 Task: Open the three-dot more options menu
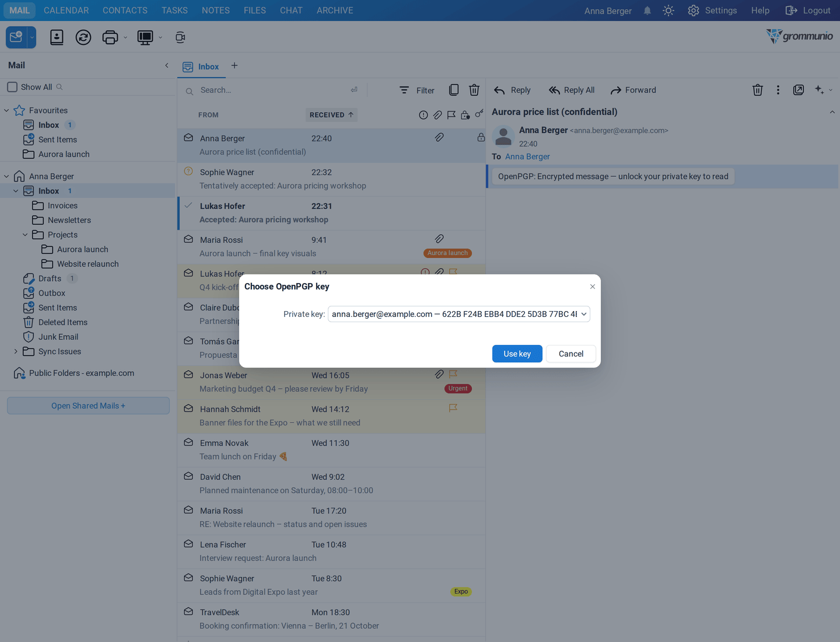tap(778, 90)
